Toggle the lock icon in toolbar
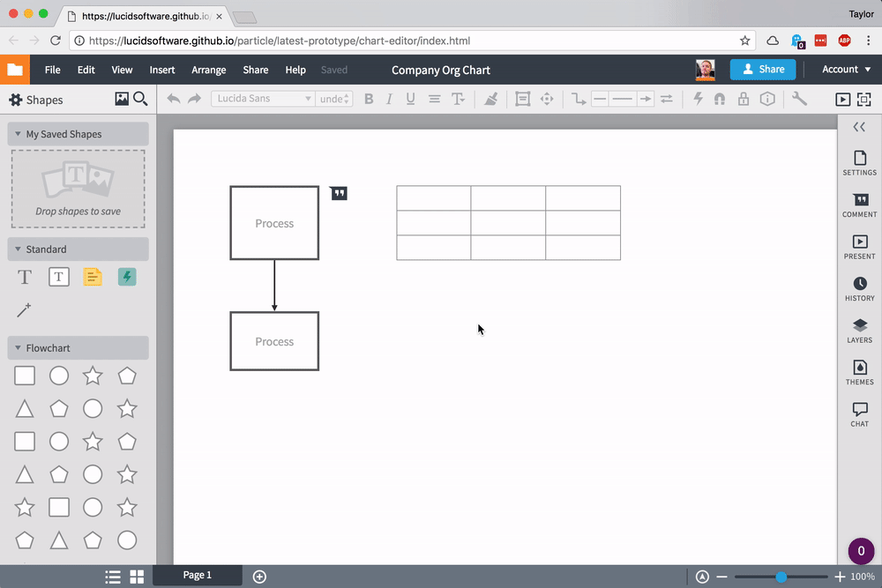 point(744,99)
